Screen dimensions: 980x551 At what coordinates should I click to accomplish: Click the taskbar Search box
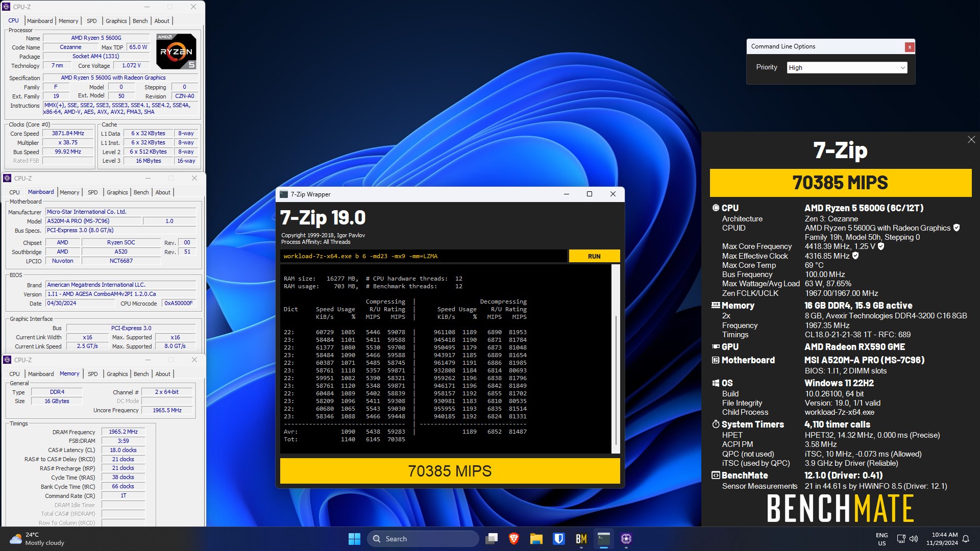[423, 539]
